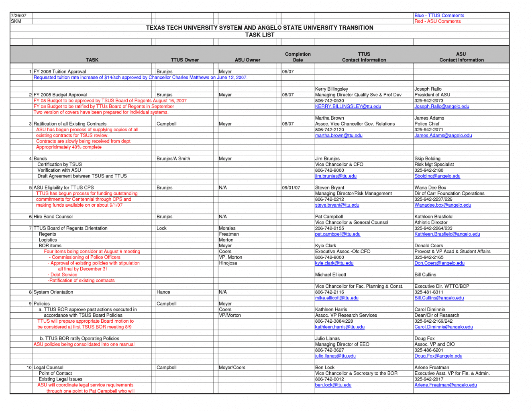Open pat.cambpell@ttu.edu link
Screen dimensions: 532x411
338,234
